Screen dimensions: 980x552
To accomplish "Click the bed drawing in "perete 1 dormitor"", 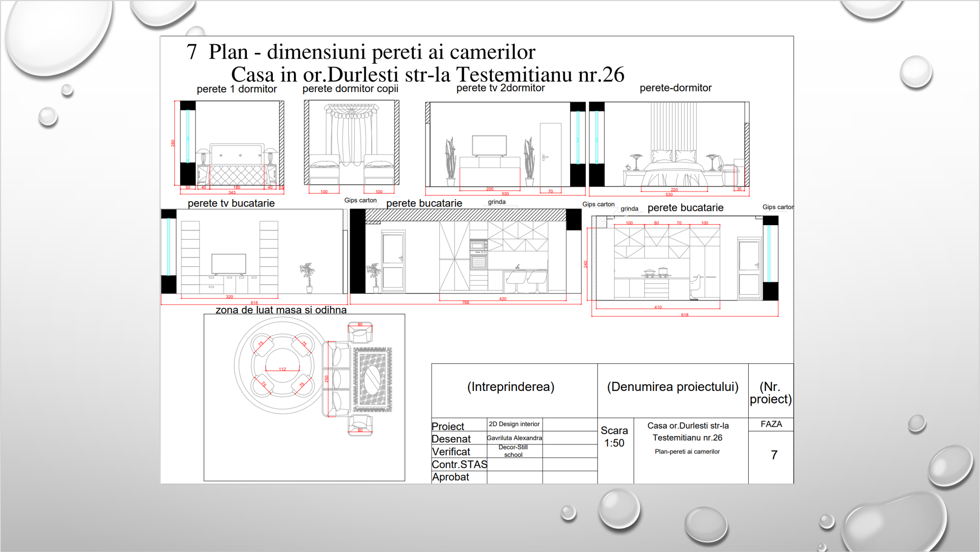I will [237, 164].
